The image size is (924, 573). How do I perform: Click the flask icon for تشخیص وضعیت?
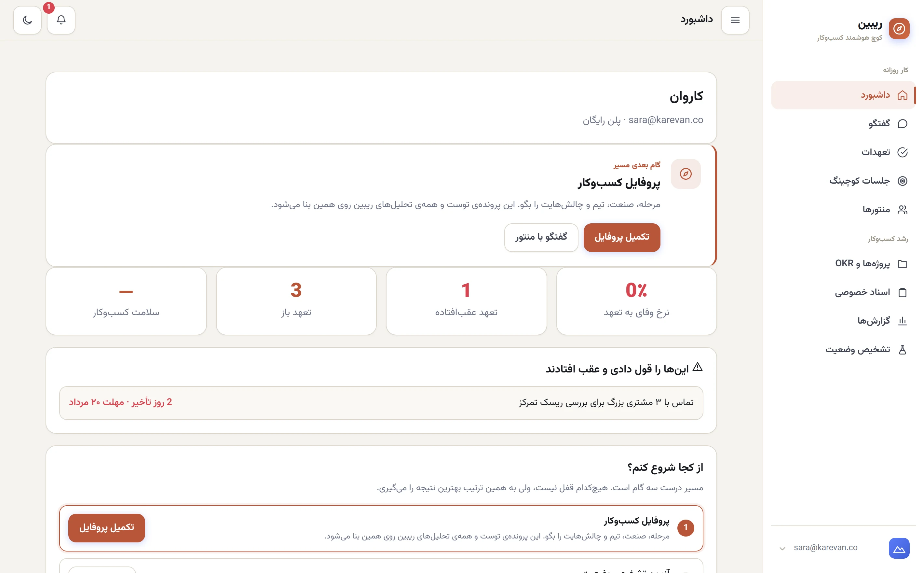tap(902, 349)
